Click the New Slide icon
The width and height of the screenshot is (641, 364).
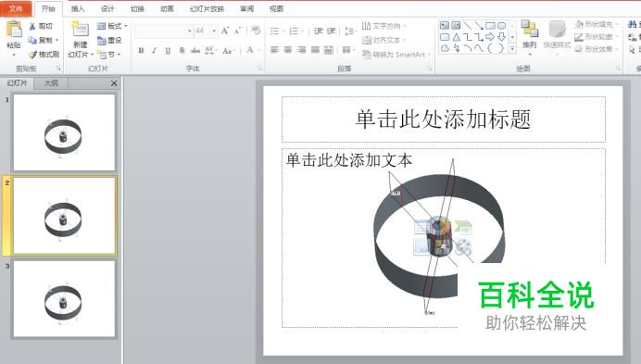80,30
